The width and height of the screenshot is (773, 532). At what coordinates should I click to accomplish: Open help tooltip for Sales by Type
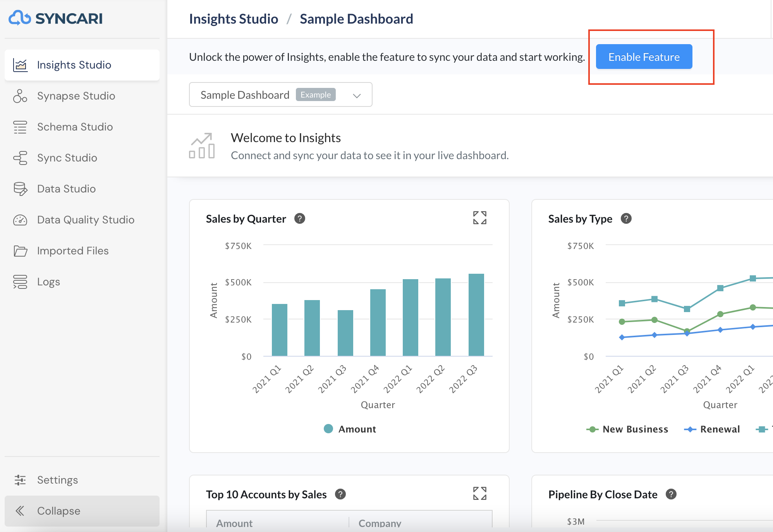pos(626,218)
